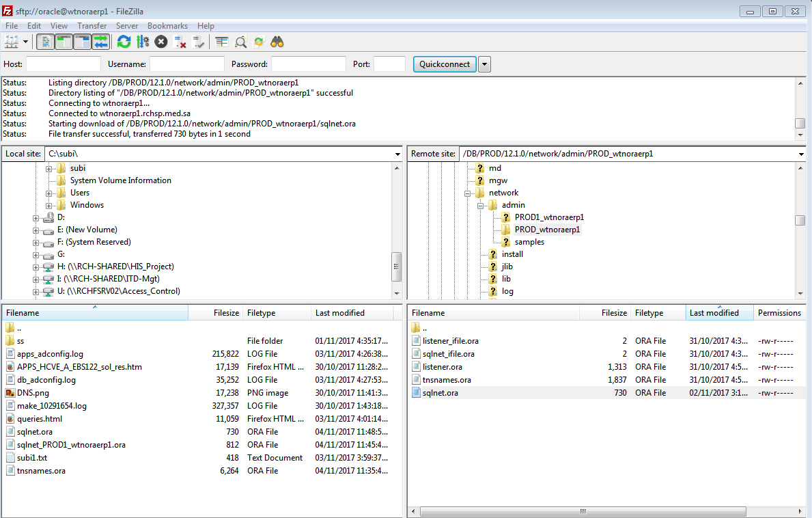Open the Bookmarks menu

coord(167,26)
